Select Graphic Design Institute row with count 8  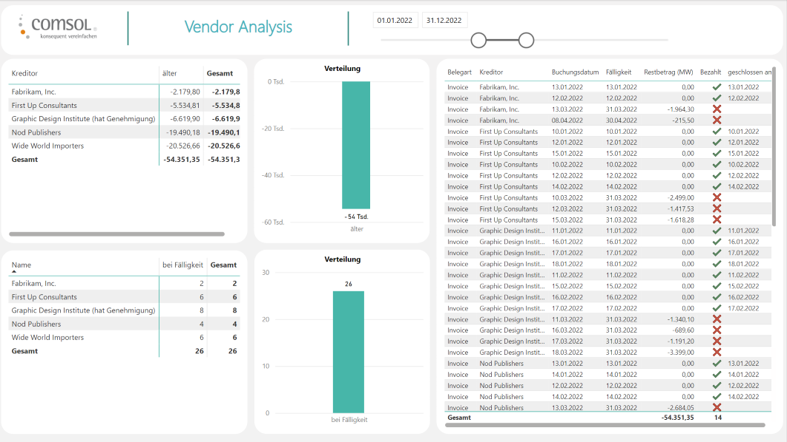point(124,311)
